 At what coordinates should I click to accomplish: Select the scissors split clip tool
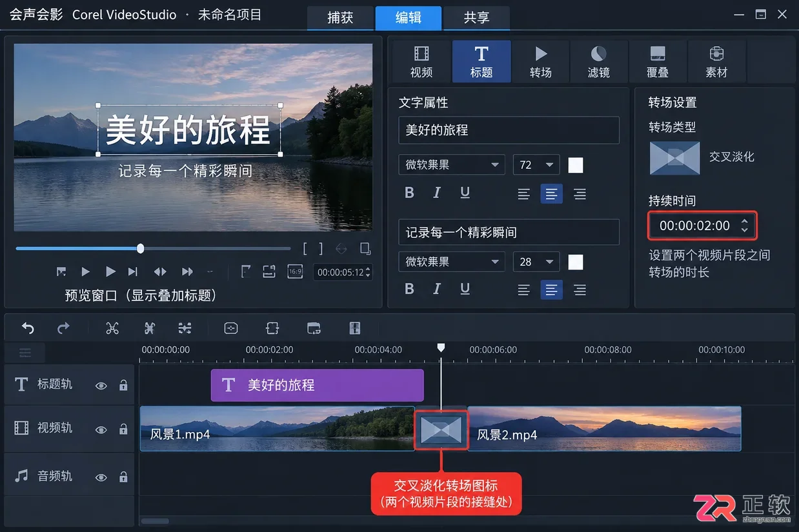[112, 328]
